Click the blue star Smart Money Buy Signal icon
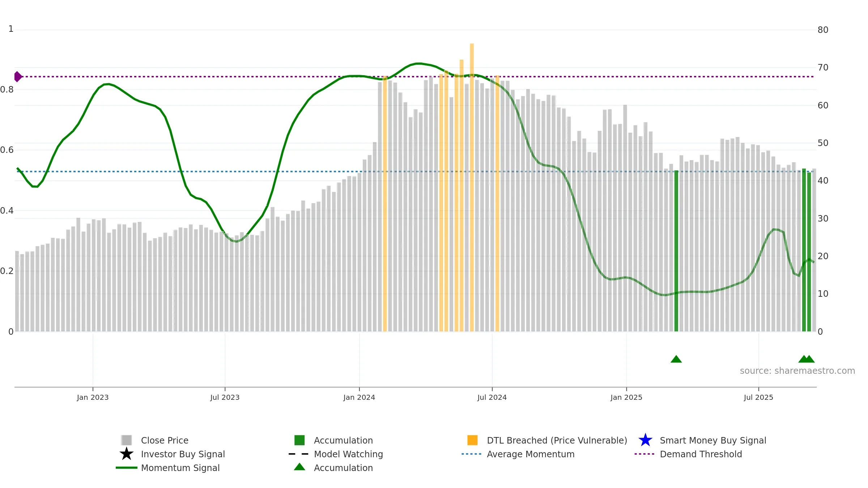 (645, 440)
